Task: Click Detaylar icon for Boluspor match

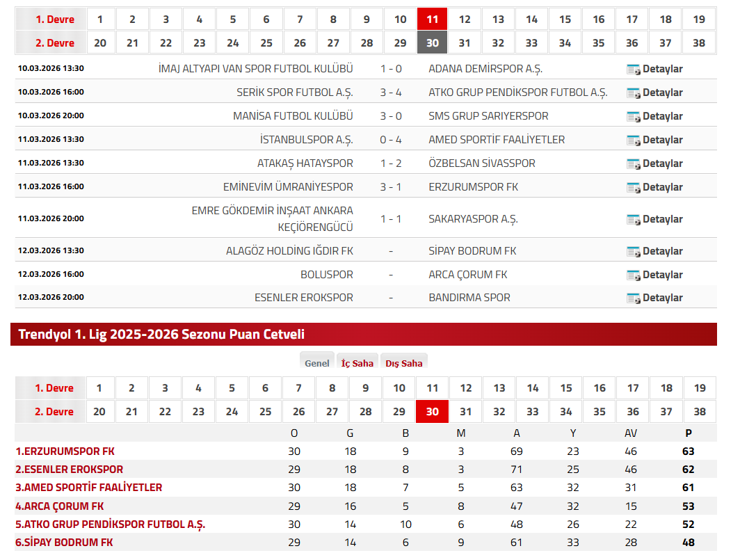Action: pos(633,275)
